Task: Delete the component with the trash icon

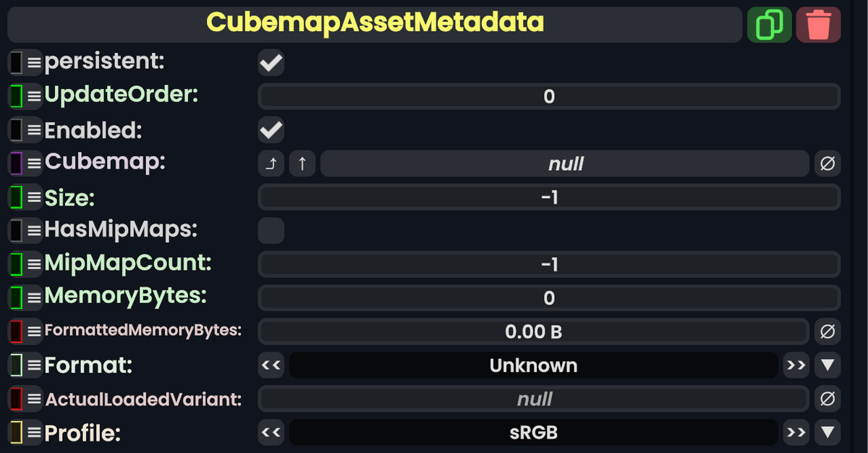Action: [818, 24]
